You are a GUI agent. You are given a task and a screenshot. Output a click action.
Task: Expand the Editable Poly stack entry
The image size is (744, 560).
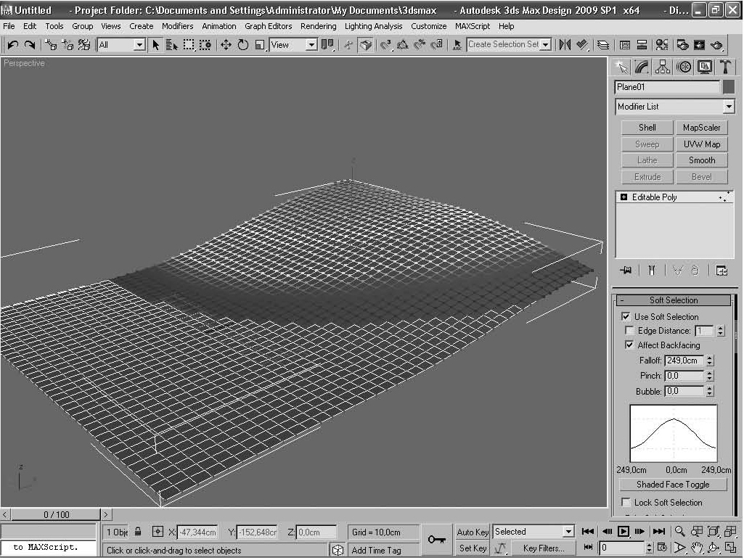pos(624,197)
